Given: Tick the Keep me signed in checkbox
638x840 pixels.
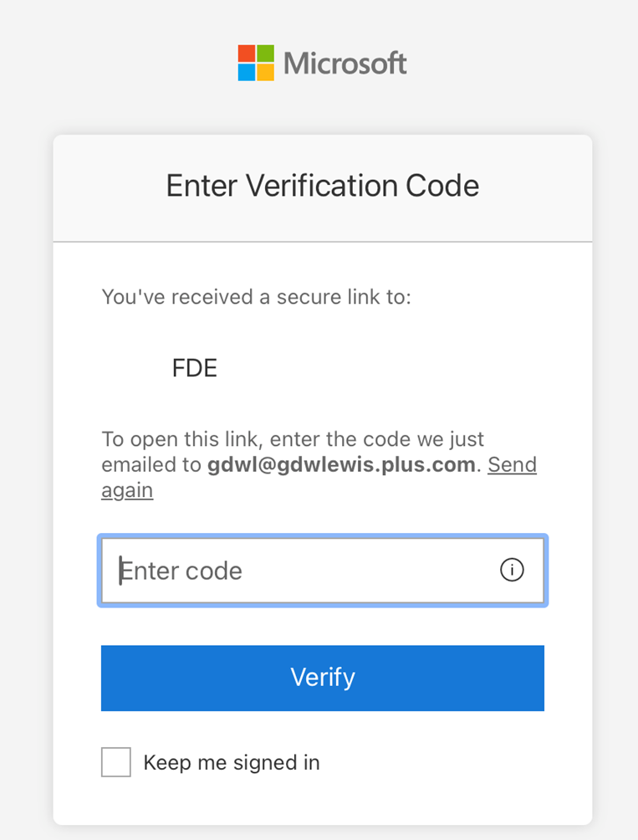Looking at the screenshot, I should pyautogui.click(x=116, y=762).
